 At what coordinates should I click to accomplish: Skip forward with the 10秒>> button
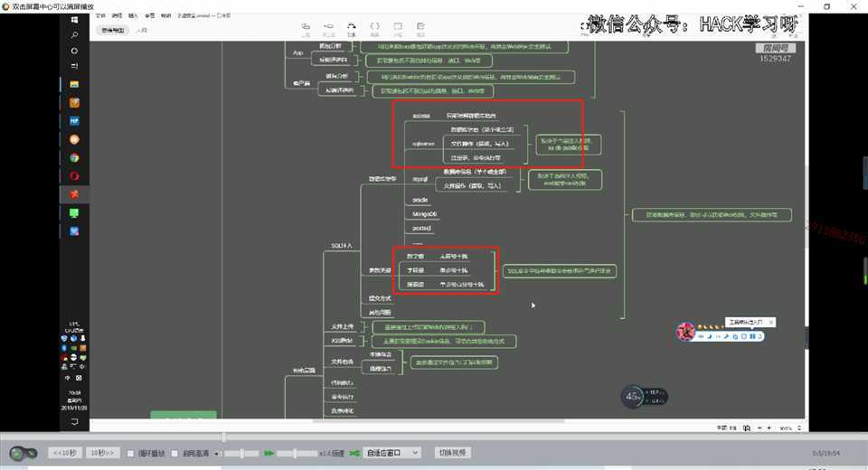coord(102,453)
